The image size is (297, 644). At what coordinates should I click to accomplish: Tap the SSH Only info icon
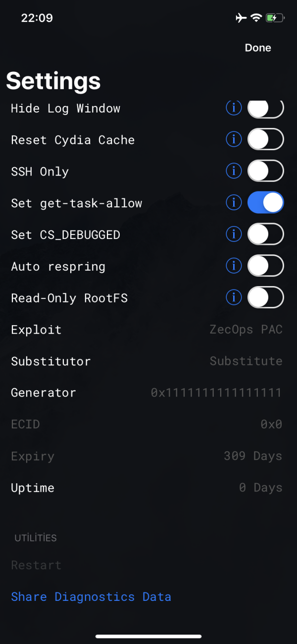point(234,172)
